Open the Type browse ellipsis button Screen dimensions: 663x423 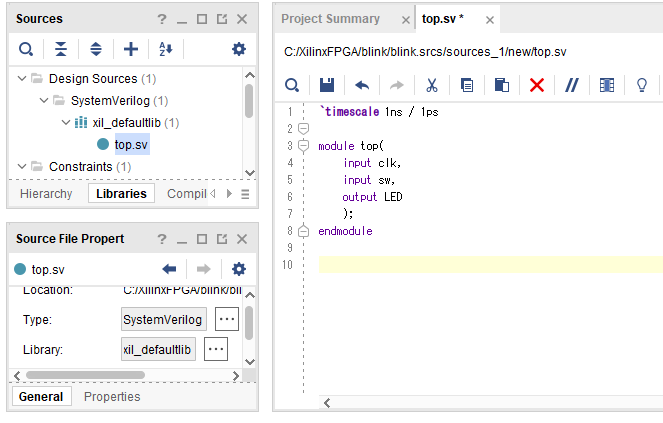pyautogui.click(x=228, y=319)
